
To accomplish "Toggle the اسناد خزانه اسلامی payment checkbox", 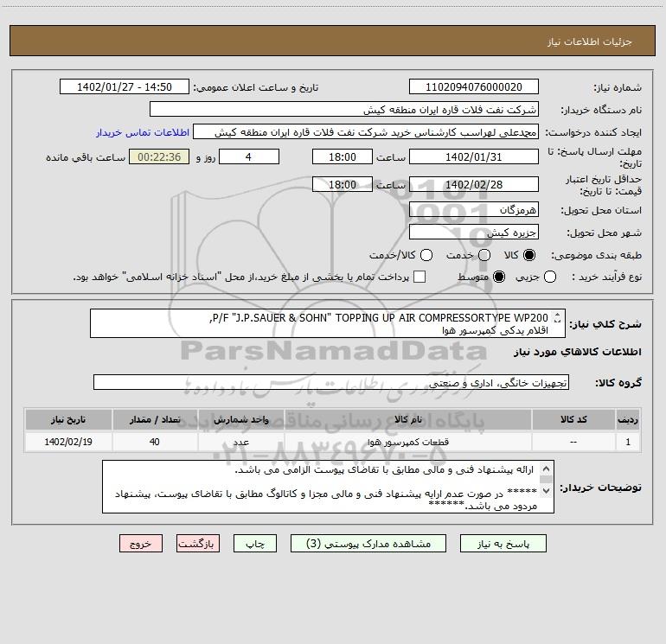I will 419,277.
